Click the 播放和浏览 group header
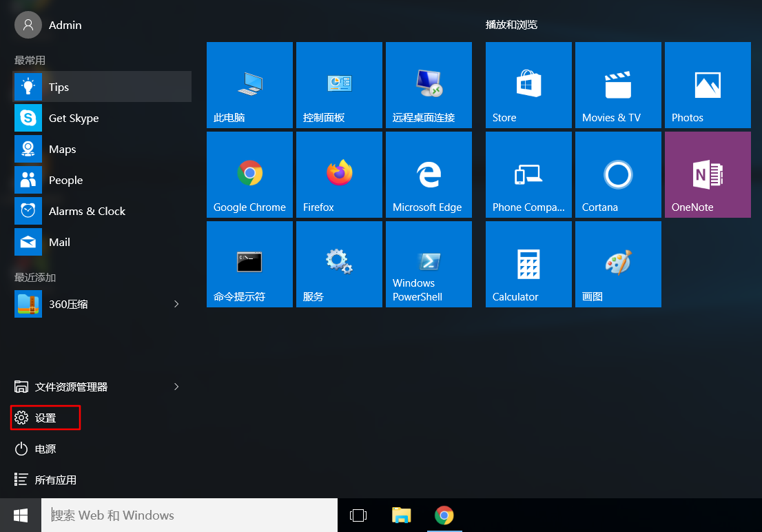Viewport: 762px width, 532px height. [511, 25]
